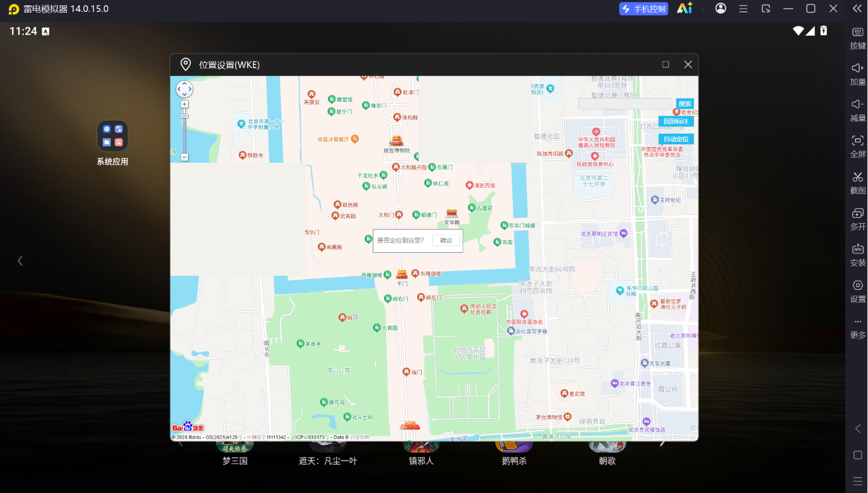This screenshot has height=493, width=868.
Task: Click the 鹅鸭杀 game label
Action: [x=514, y=461]
